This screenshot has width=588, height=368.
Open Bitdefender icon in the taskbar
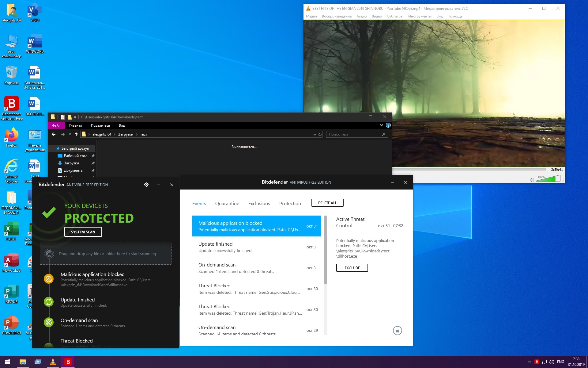pos(68,362)
